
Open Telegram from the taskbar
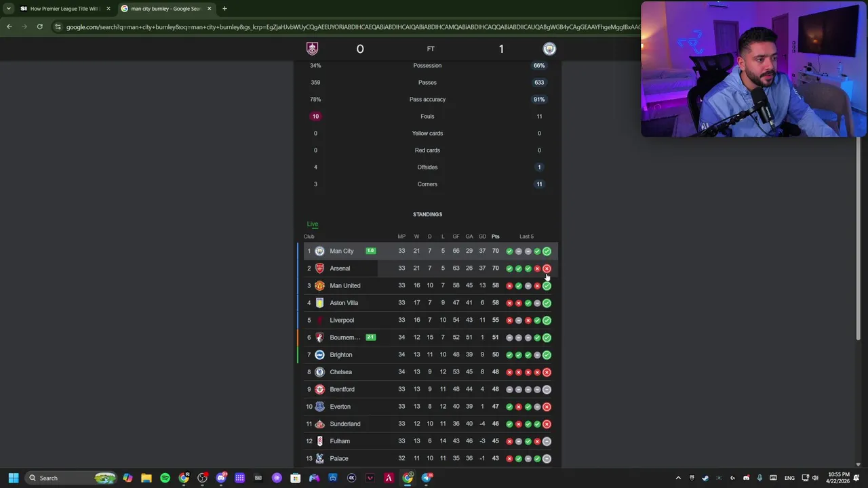click(426, 478)
